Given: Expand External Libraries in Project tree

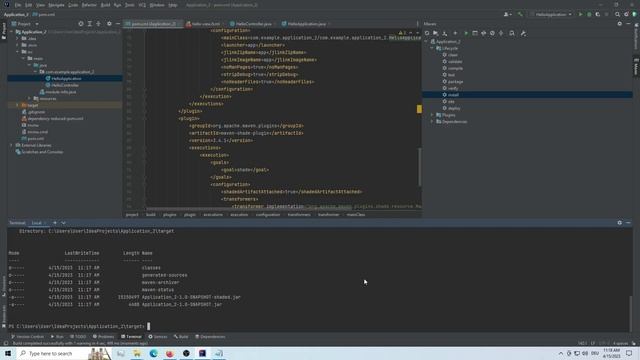Looking at the screenshot, I should click(11, 145).
